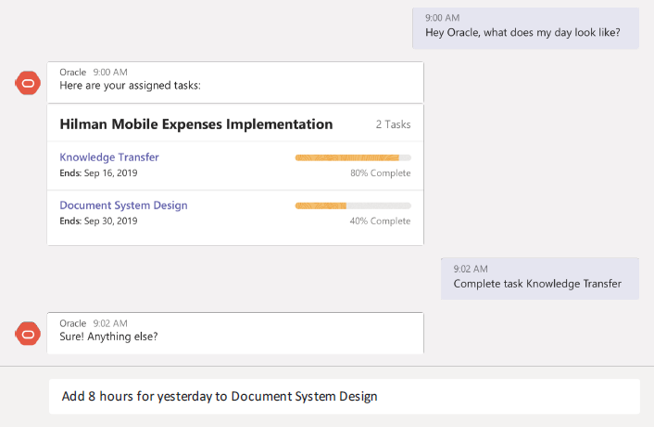The height and width of the screenshot is (427, 654).
Task: Select the 'Complete task Knowledge Transfer' message
Action: point(540,279)
